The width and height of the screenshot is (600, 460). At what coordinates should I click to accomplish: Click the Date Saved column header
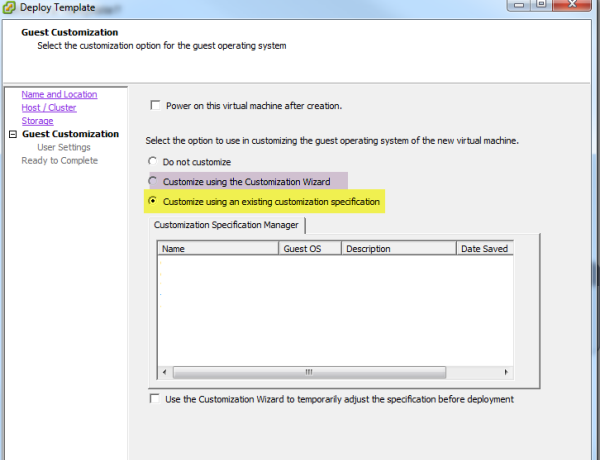click(484, 249)
